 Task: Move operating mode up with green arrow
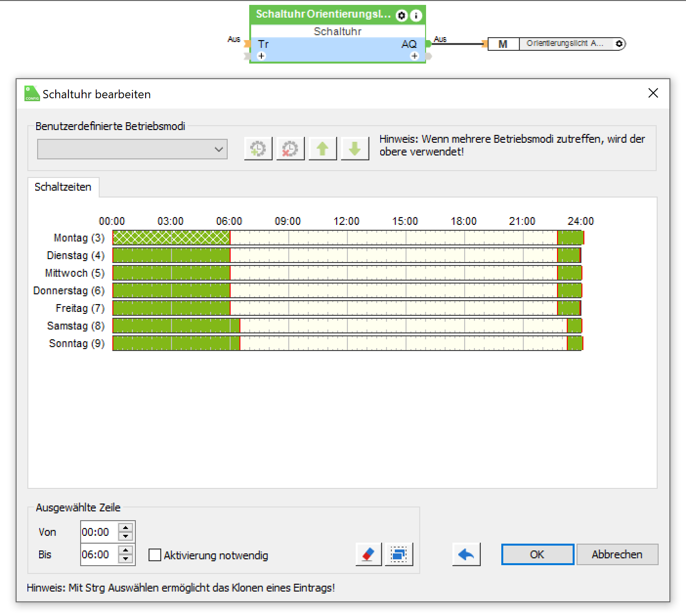click(322, 149)
